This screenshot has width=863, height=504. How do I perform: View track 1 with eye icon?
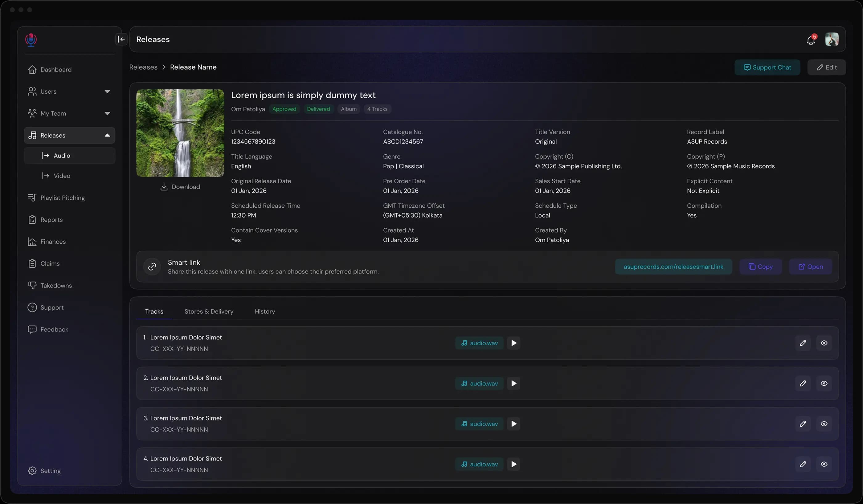824,343
